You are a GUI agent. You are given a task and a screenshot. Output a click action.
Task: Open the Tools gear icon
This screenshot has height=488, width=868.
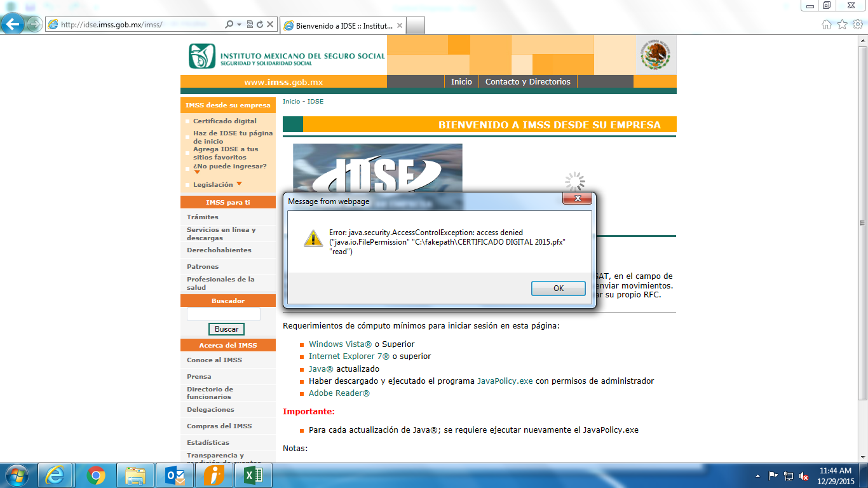pos(857,24)
